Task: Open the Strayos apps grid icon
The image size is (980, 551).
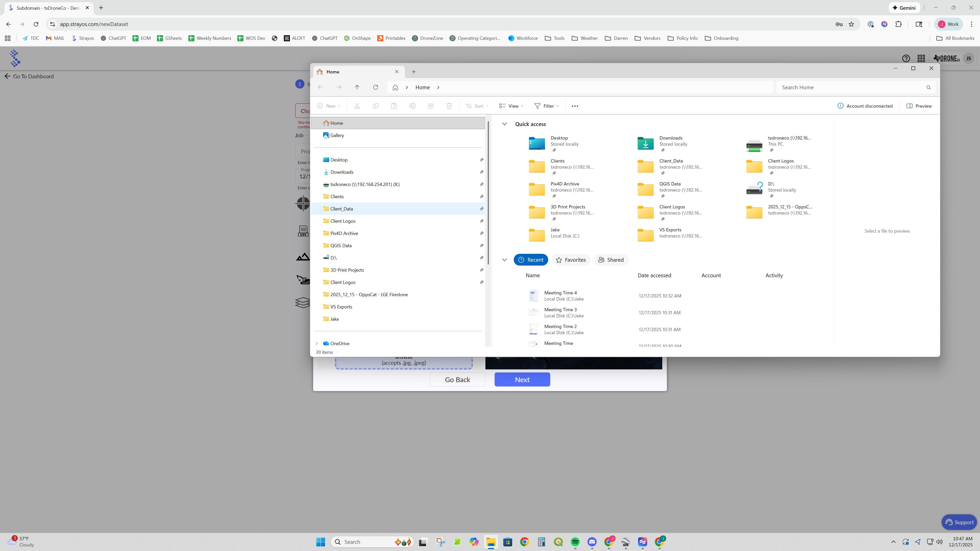Action: 921,59
